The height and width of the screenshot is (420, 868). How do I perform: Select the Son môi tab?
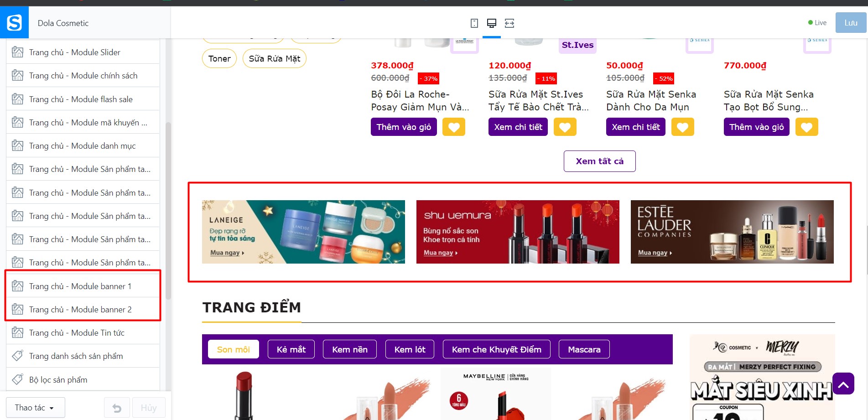point(234,349)
